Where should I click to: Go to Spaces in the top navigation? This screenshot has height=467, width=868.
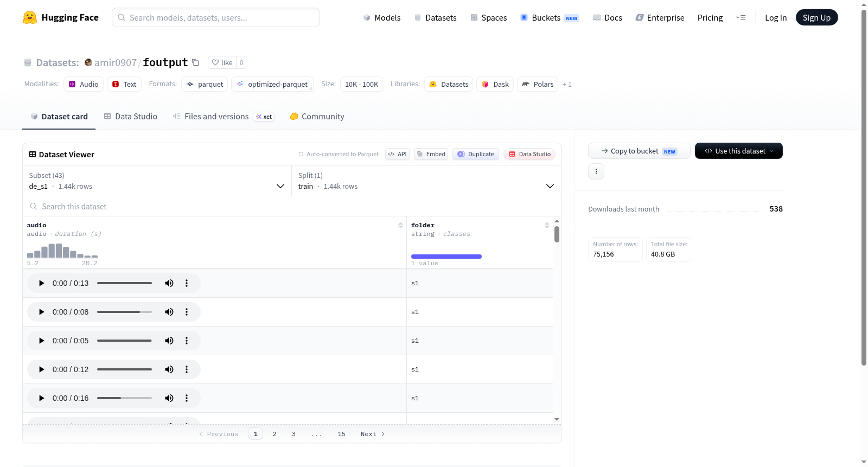pos(489,17)
